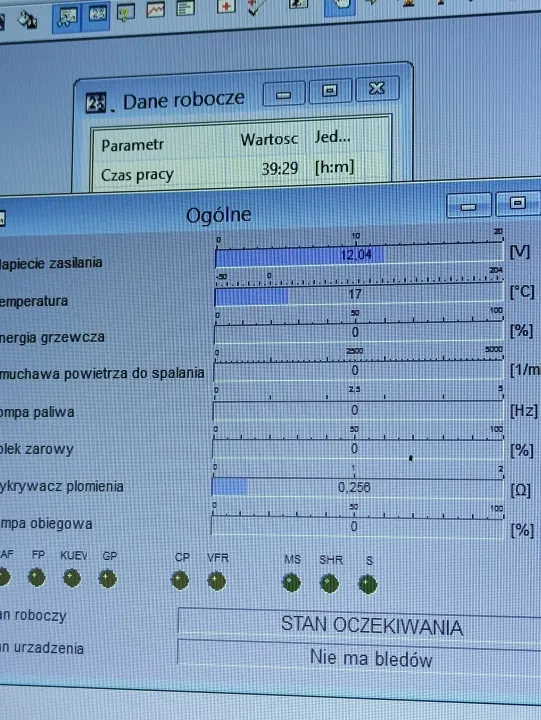Click the paint bucket toolbar icon
Image resolution: width=541 pixels, height=720 pixels.
pyautogui.click(x=27, y=20)
